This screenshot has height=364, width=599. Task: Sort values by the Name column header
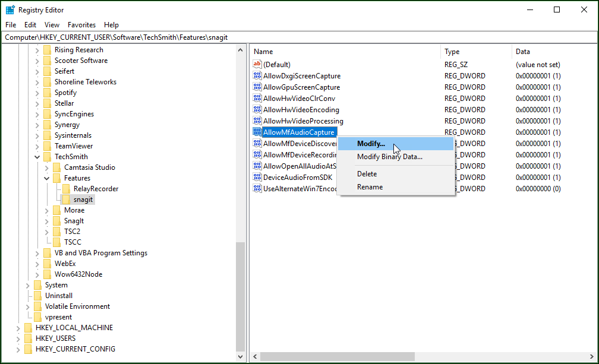click(x=345, y=52)
